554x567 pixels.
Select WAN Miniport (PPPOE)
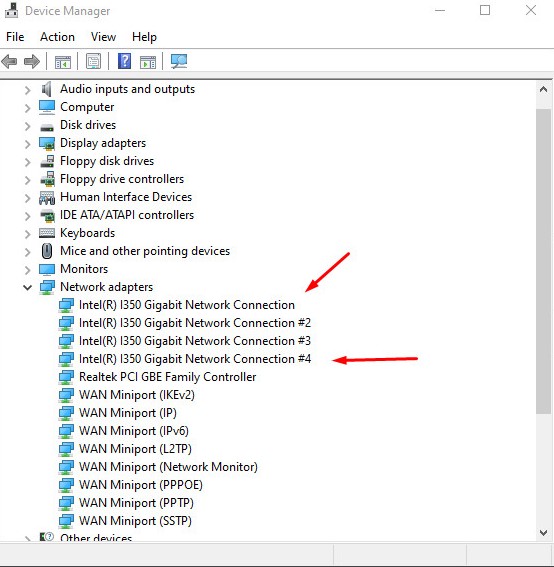click(141, 485)
